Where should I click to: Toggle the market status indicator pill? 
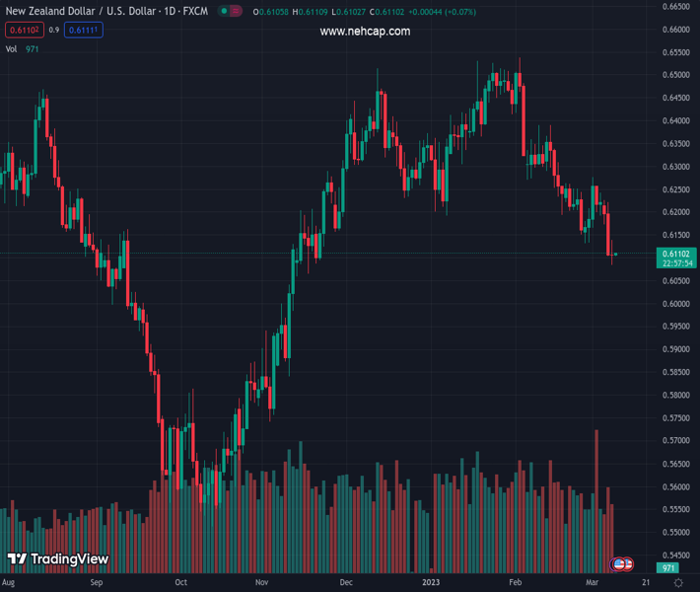point(231,12)
